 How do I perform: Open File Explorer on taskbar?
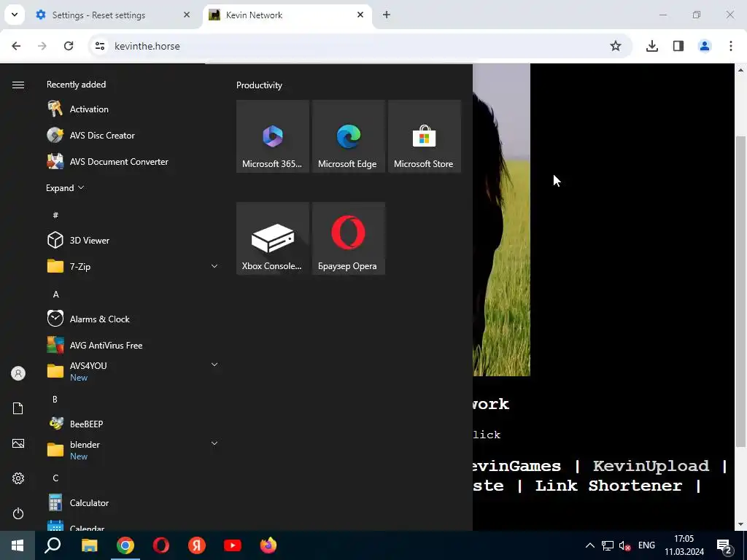[89, 545]
